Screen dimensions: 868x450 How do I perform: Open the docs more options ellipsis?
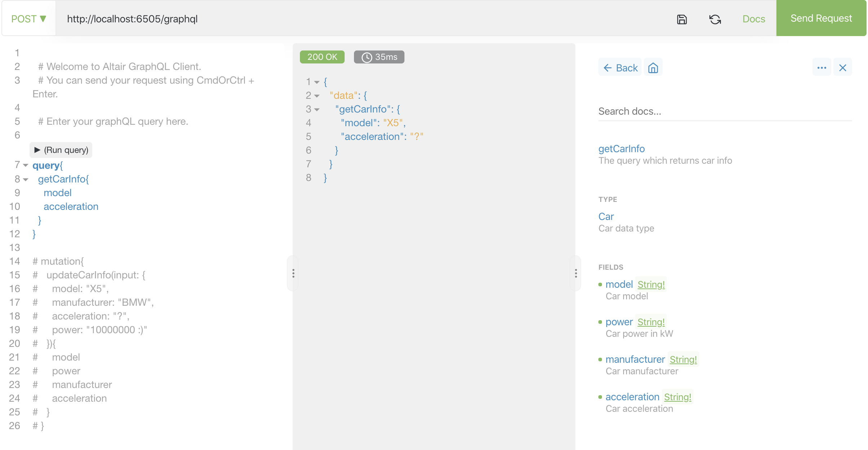coord(821,68)
